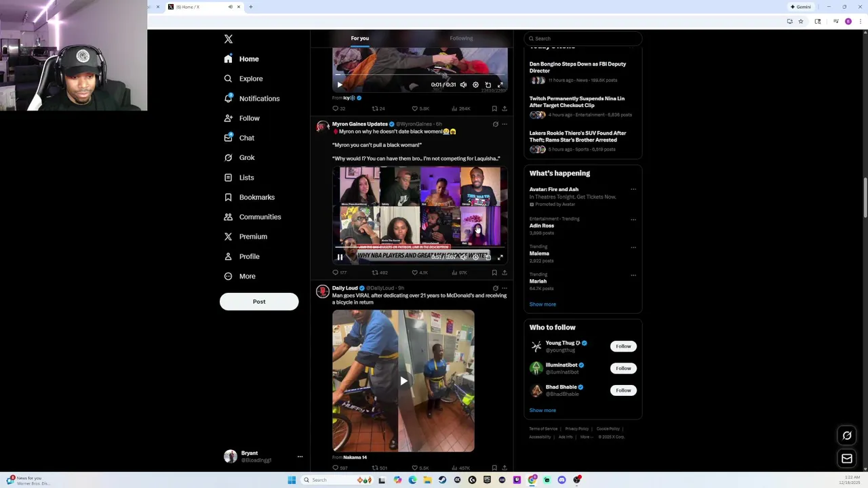Click the X logo in the sidebar
The width and height of the screenshot is (868, 488).
[229, 39]
